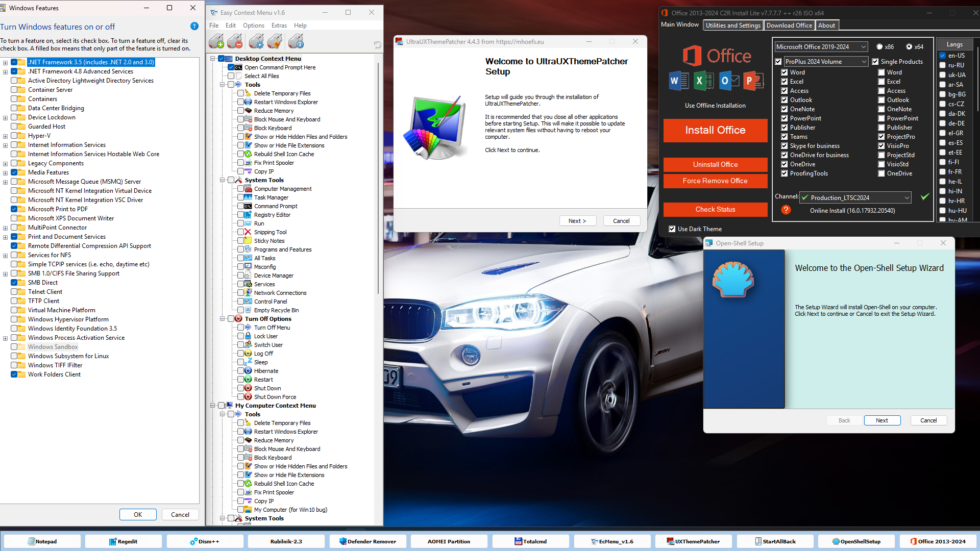
Task: Click the blue help icon in Windows Features
Action: coord(194,26)
